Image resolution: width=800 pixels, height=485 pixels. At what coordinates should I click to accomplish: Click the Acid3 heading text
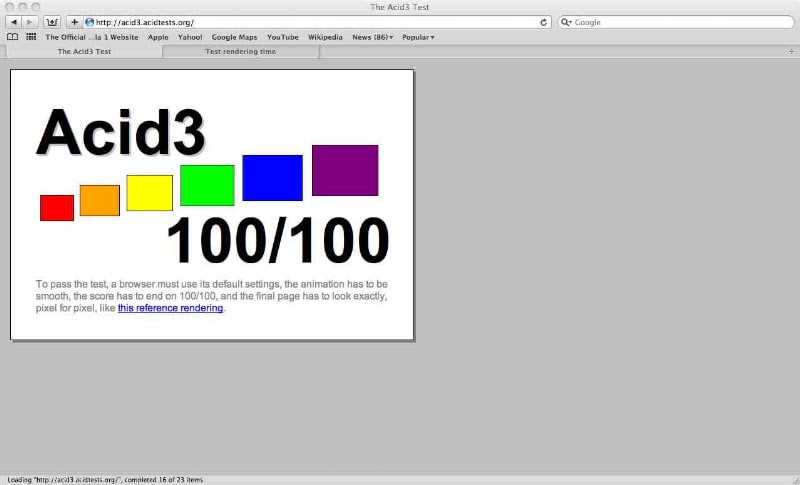pos(120,132)
